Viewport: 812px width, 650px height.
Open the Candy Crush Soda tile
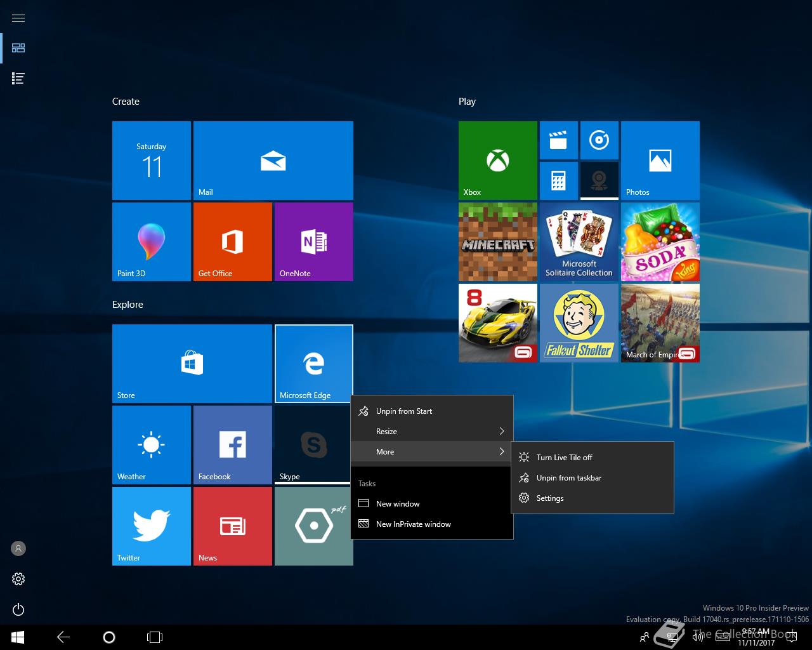point(660,242)
